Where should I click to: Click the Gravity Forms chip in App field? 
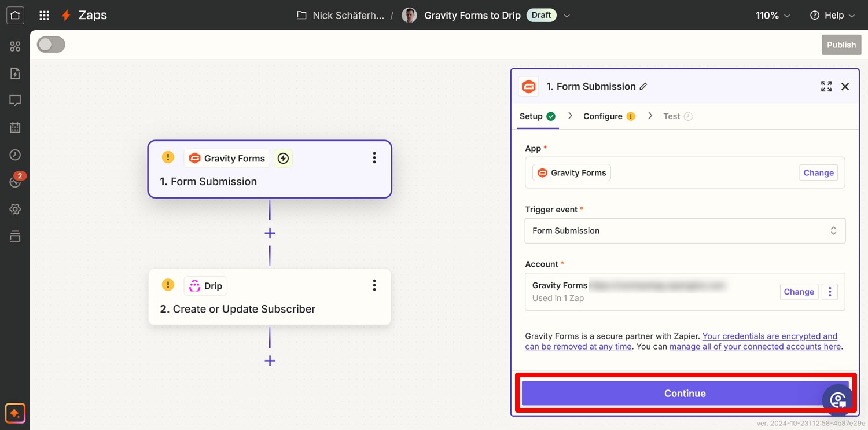point(572,172)
